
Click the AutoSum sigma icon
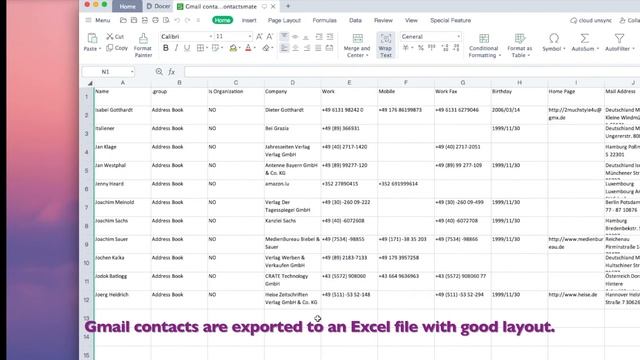tap(584, 38)
